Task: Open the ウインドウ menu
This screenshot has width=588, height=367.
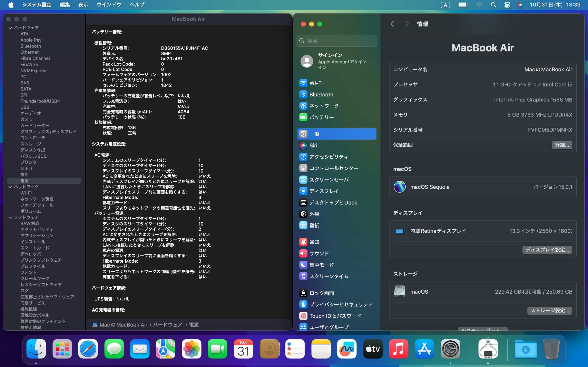Action: tap(109, 5)
